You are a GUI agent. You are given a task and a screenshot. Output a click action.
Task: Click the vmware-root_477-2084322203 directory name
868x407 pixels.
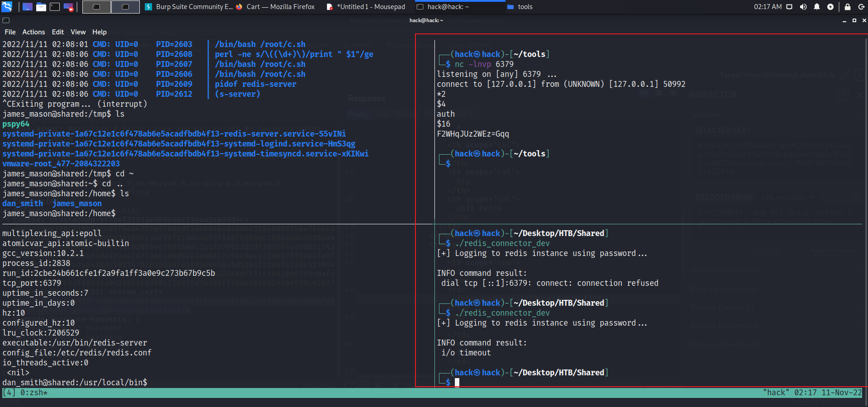click(61, 164)
